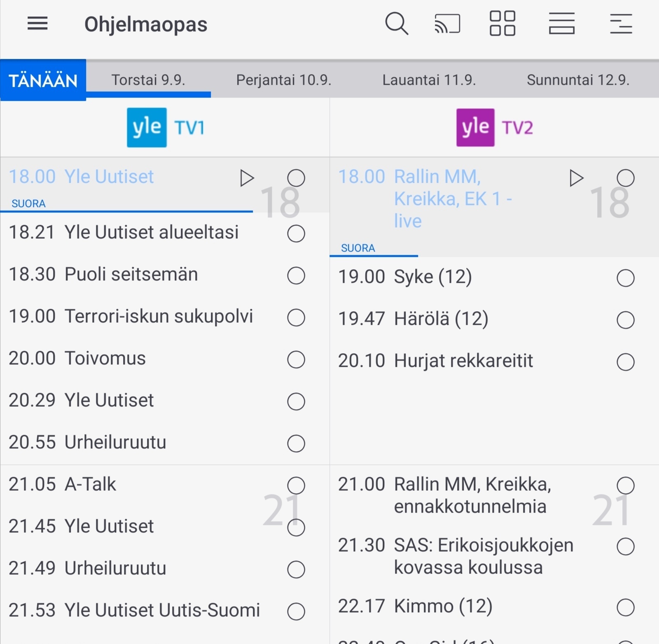Viewport: 659px width, 644px height.
Task: Open the Yle TV1 channel logo
Action: [165, 128]
